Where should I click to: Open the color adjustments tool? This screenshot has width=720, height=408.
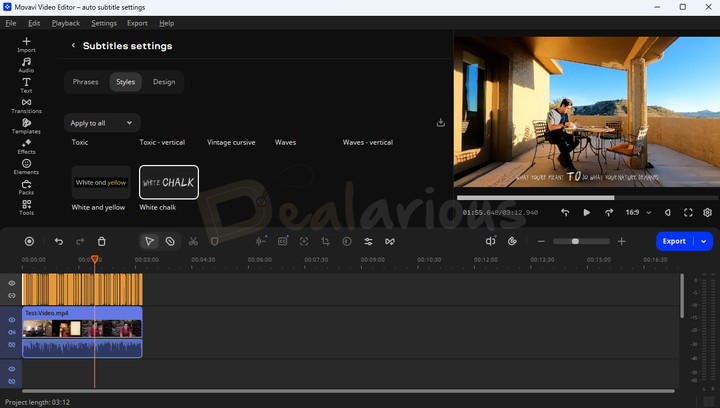click(347, 241)
